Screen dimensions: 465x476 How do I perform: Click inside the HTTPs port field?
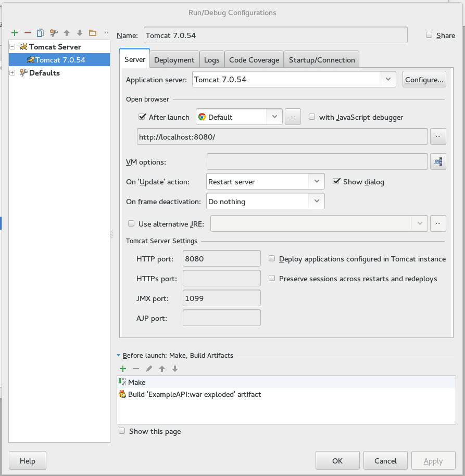coord(221,278)
